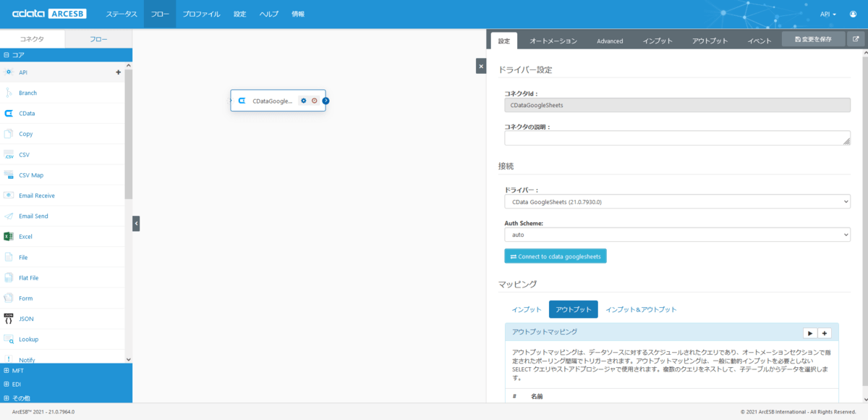This screenshot has width=868, height=420.
Task: Add API connector with plus icon
Action: click(119, 72)
